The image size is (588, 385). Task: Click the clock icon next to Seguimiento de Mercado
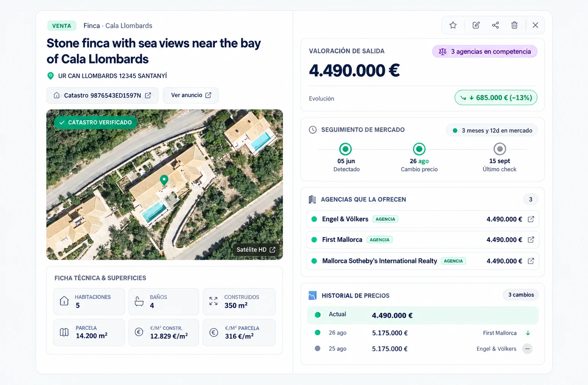(x=313, y=130)
